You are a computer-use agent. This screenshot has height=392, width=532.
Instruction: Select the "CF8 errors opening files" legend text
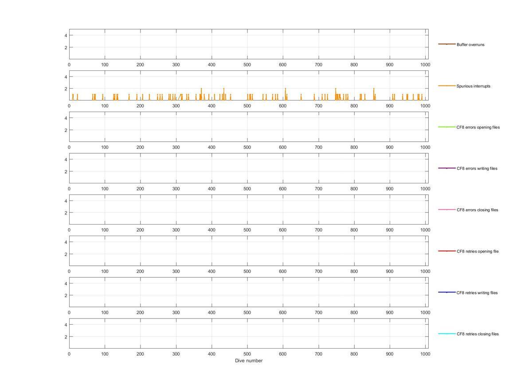point(478,127)
